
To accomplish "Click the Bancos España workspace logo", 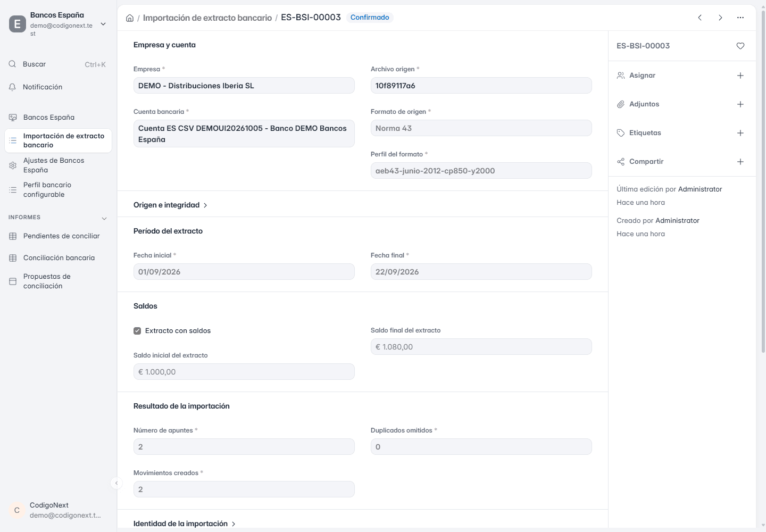I will coord(18,24).
